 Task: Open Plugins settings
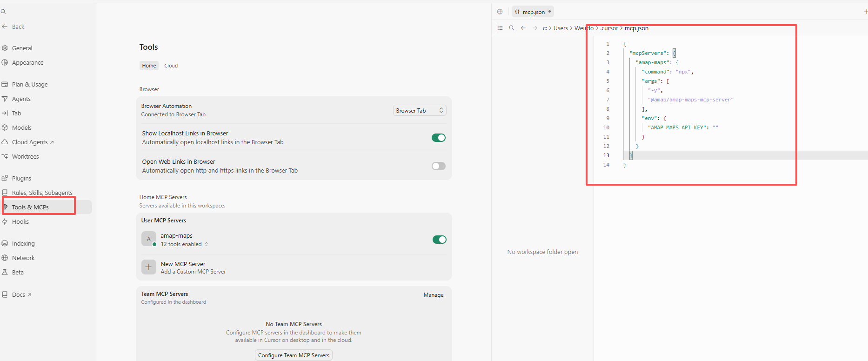21,178
